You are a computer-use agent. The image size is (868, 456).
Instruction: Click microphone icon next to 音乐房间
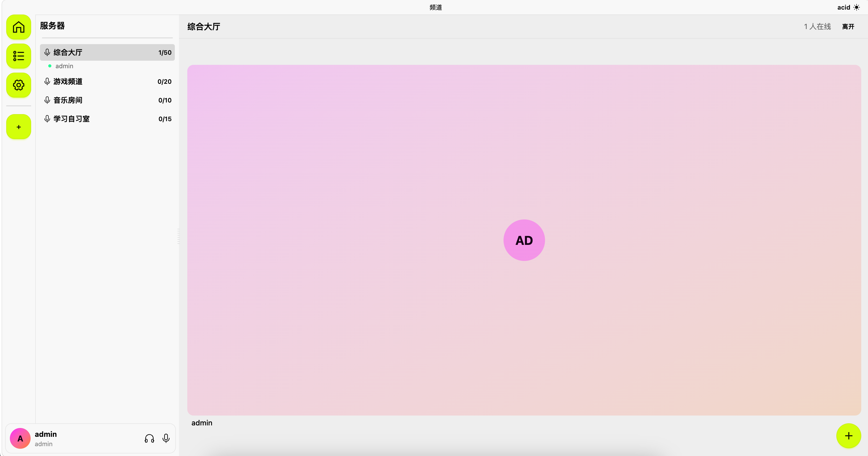point(47,100)
